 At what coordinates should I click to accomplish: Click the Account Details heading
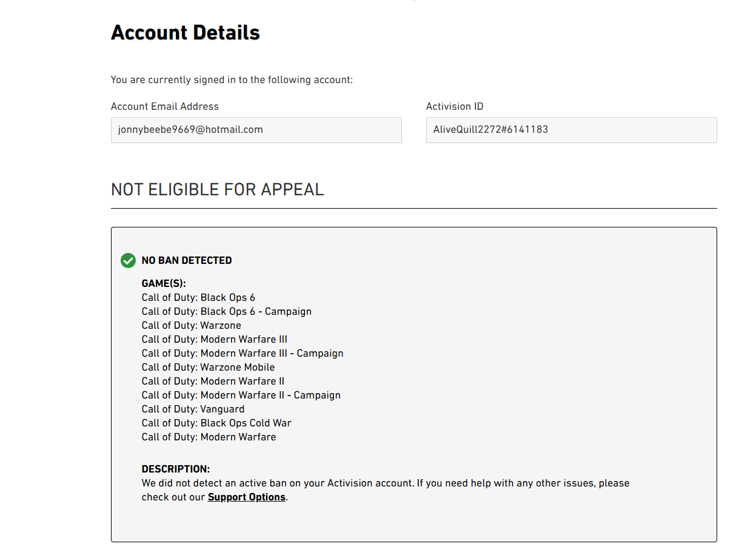186,33
